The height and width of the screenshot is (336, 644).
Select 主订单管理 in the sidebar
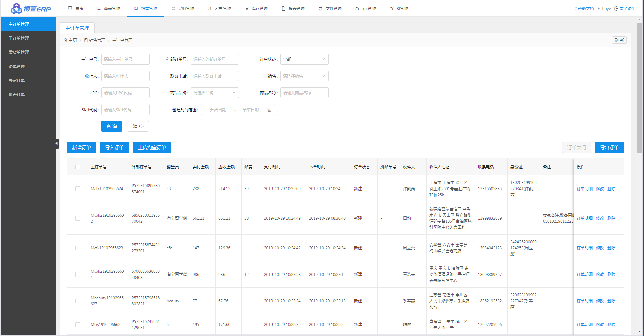click(x=28, y=24)
